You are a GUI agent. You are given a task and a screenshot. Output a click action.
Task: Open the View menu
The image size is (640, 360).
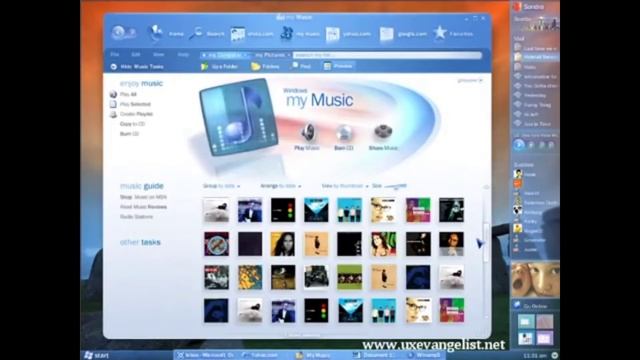(x=158, y=54)
